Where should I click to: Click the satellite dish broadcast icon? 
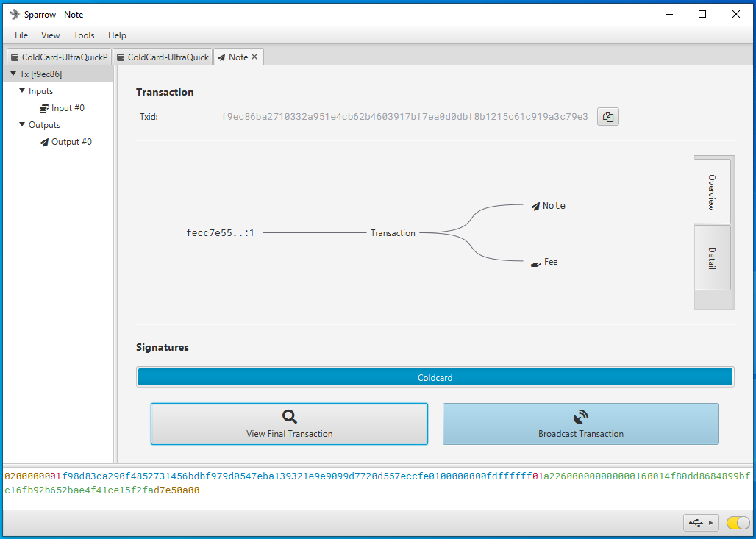click(x=580, y=416)
